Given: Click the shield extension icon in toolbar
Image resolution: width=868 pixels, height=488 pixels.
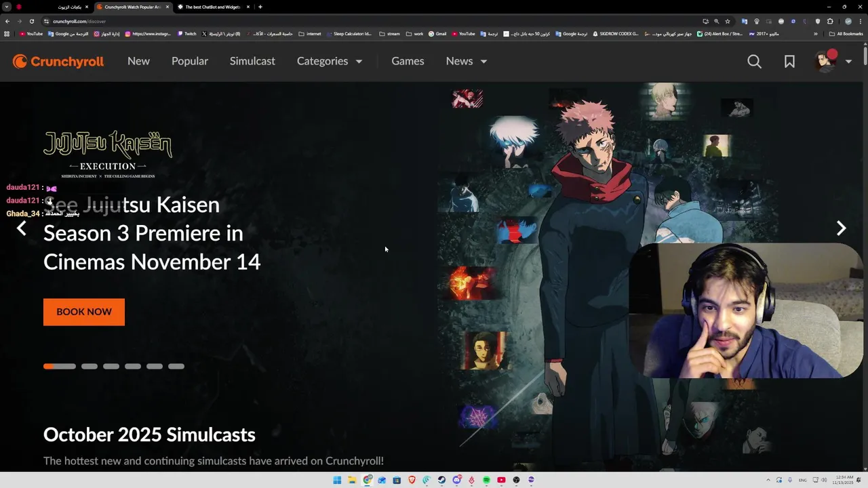Looking at the screenshot, I should pos(818,21).
